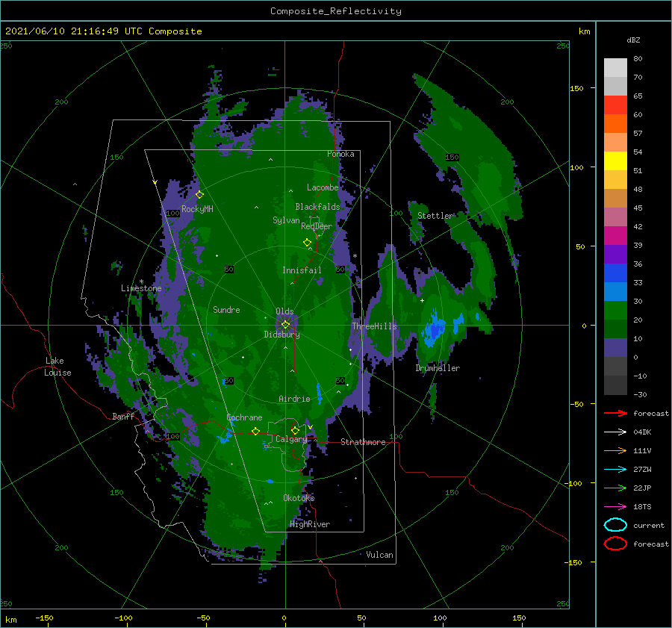Click the RockyMH label
Viewport: 672px width, 628px height.
coord(197,209)
